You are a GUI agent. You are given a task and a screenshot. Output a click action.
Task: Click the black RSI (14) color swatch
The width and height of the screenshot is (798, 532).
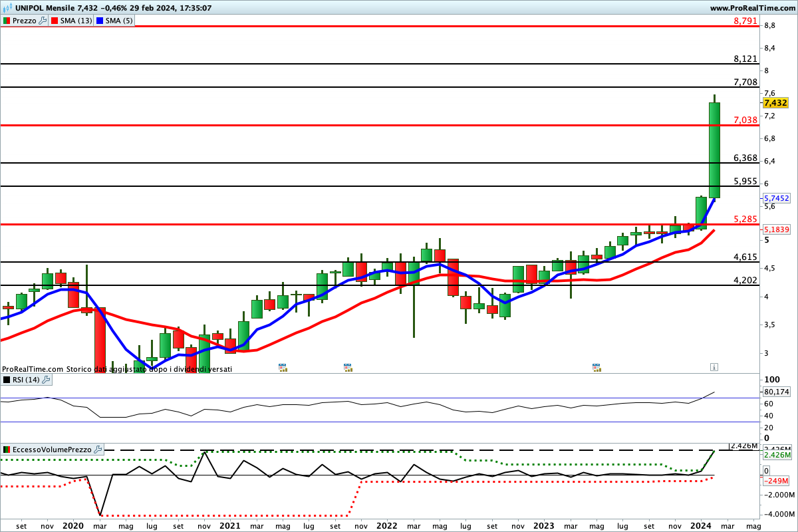click(7, 380)
